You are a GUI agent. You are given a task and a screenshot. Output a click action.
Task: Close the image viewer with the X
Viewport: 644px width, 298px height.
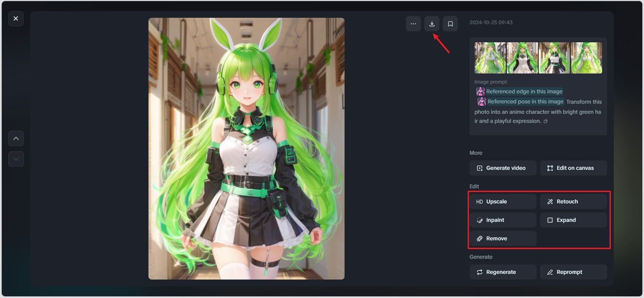[16, 19]
